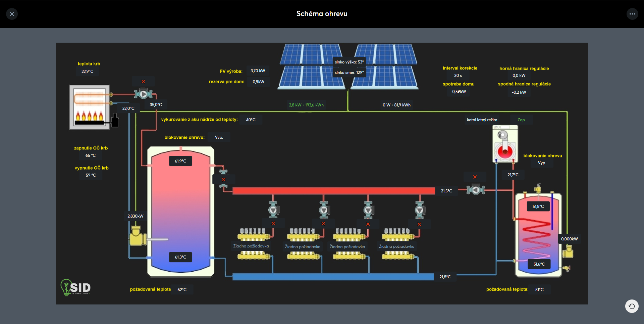Screen dimensions: 644x324
Task: Open the three-dot more options menu
Action: (632, 14)
